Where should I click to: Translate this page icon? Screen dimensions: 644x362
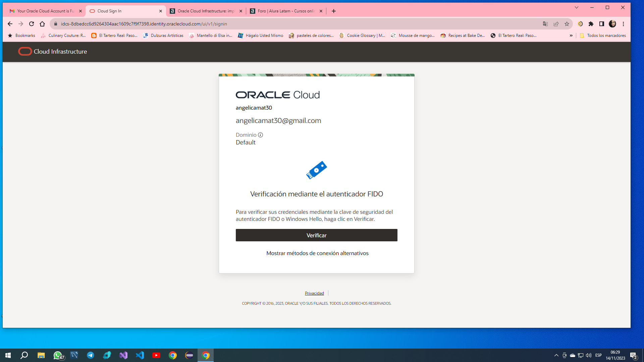545,24
